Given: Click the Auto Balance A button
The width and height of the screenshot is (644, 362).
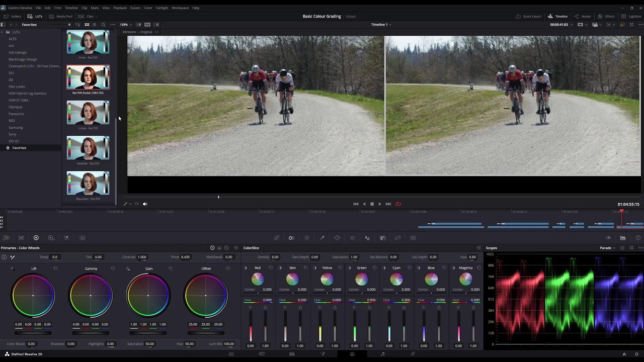Looking at the screenshot, I should (x=4, y=257).
